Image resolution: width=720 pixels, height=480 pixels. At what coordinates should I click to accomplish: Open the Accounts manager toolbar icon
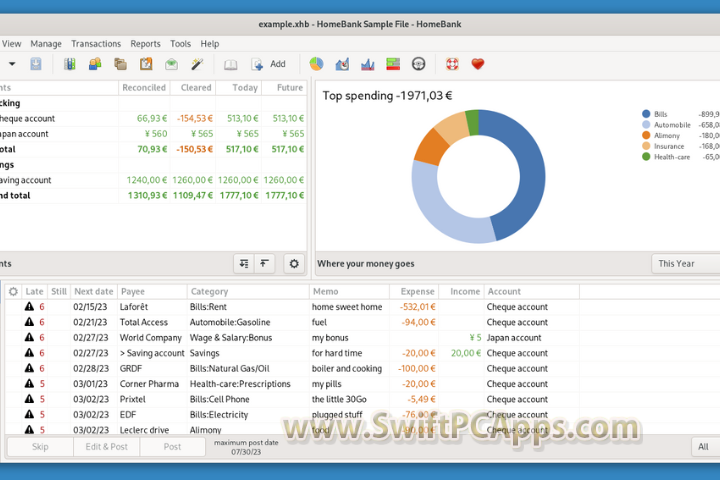[x=70, y=64]
